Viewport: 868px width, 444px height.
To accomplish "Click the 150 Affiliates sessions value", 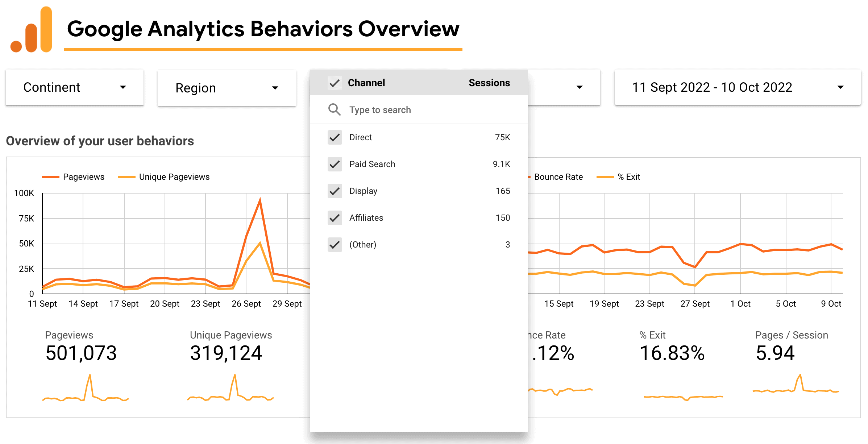I will click(503, 218).
